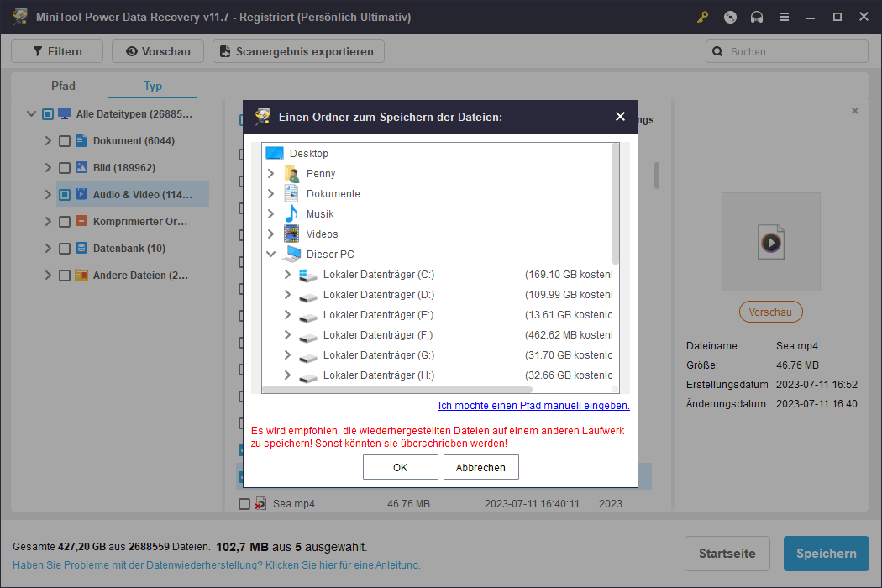The image size is (882, 588).
Task: Click the Andere Dateien folder icon
Action: [81, 276]
